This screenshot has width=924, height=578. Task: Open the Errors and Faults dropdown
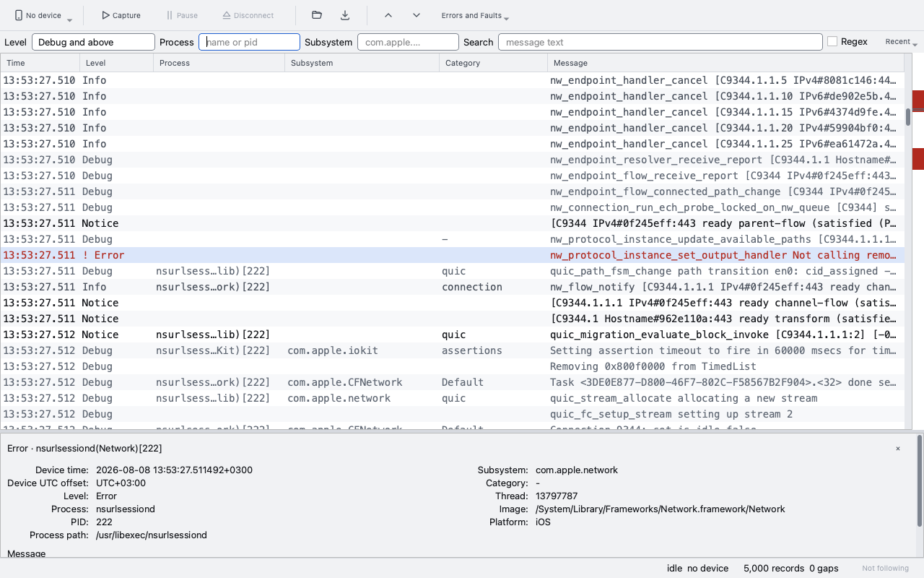click(x=475, y=15)
